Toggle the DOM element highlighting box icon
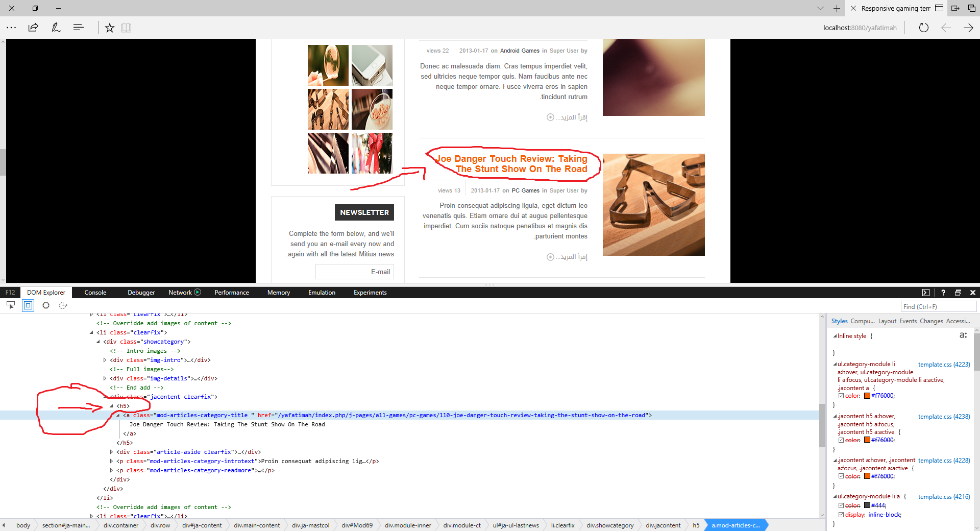980x531 pixels. [28, 305]
